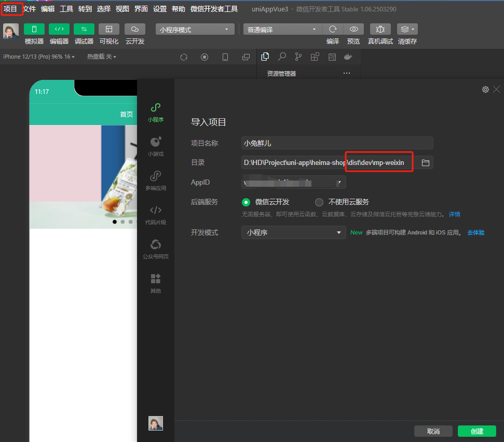Click the simulator refresh icon
Image resolution: width=504 pixels, height=442 pixels.
pyautogui.click(x=184, y=57)
